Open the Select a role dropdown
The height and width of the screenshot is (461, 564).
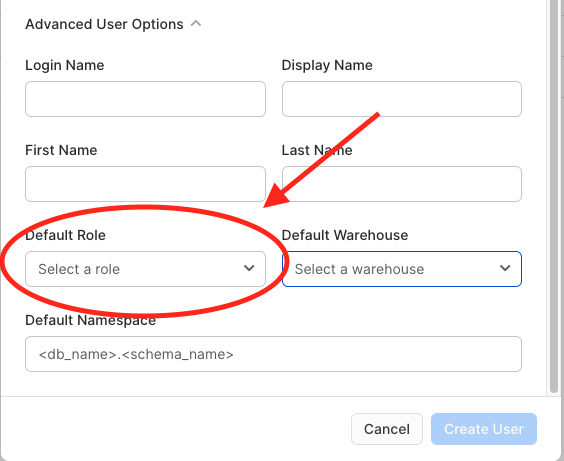coord(145,269)
